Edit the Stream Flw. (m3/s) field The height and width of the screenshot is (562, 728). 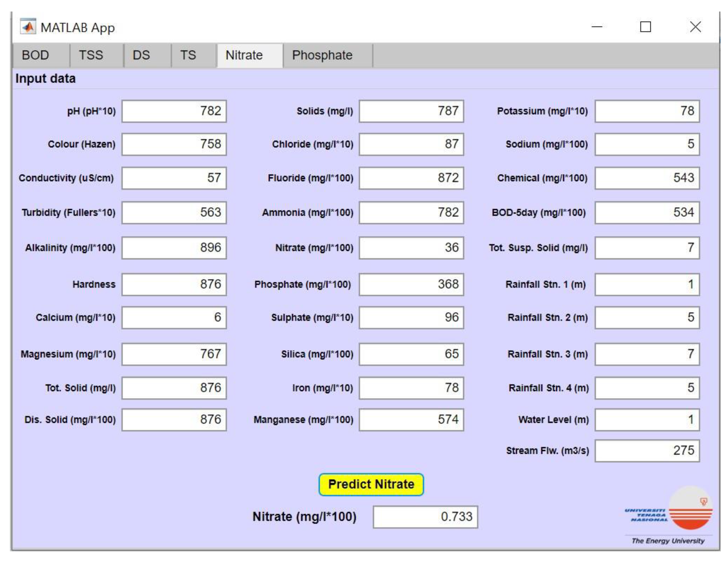pyautogui.click(x=647, y=451)
